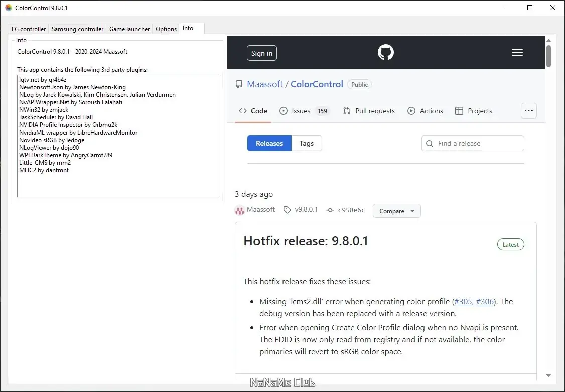Click the three-dot repository overflow button
565x392 pixels.
coord(528,111)
